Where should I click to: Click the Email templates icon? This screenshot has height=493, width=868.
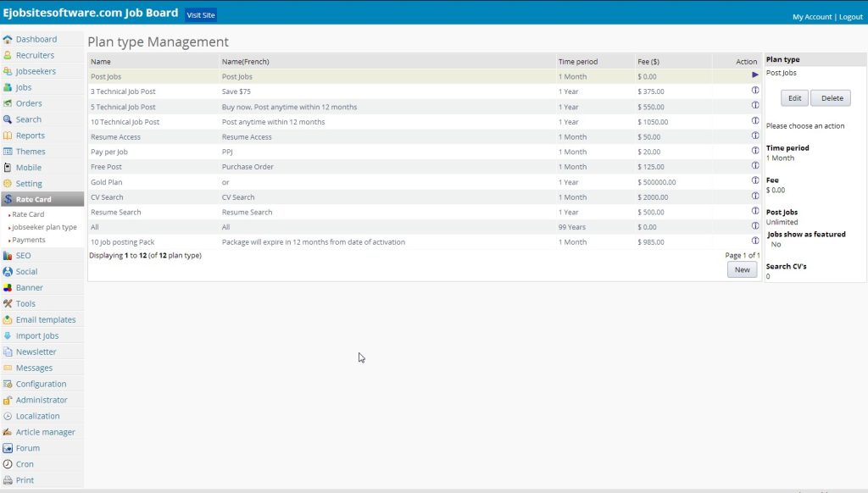(x=7, y=320)
